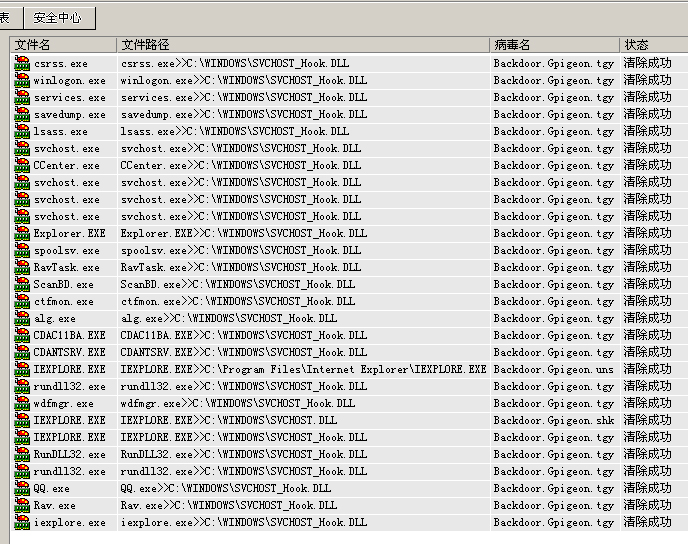This screenshot has width=688, height=544.
Task: Click the path containing Program Files\Internet Explorer
Action: (x=303, y=369)
